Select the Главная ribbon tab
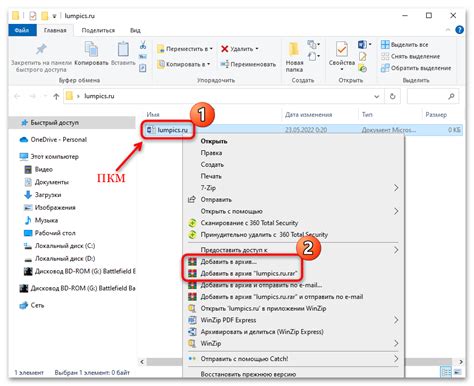474x386 pixels. tap(55, 30)
